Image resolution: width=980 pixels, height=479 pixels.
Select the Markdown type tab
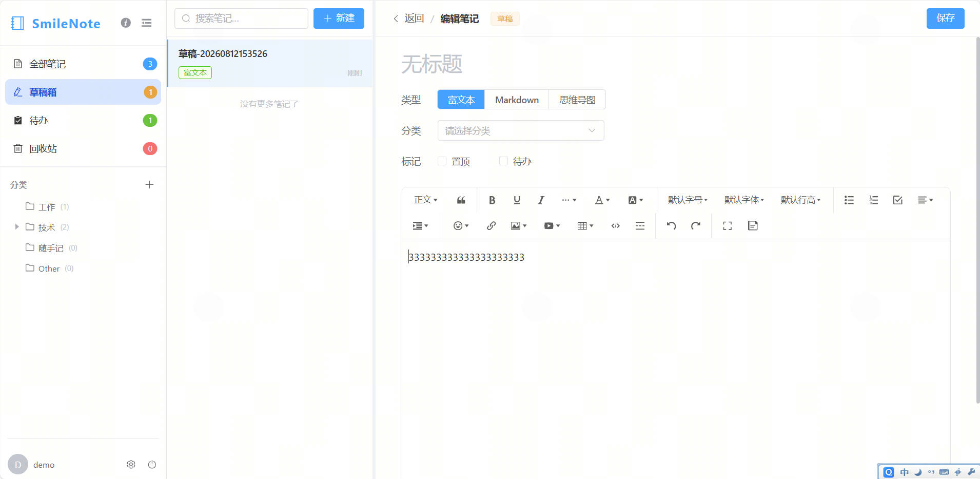click(517, 100)
